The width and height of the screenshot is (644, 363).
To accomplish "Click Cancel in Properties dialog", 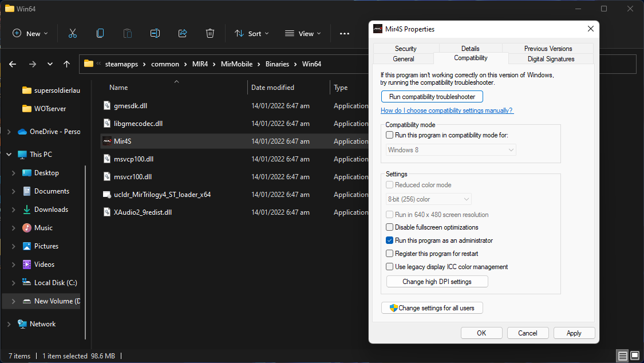I will click(528, 333).
